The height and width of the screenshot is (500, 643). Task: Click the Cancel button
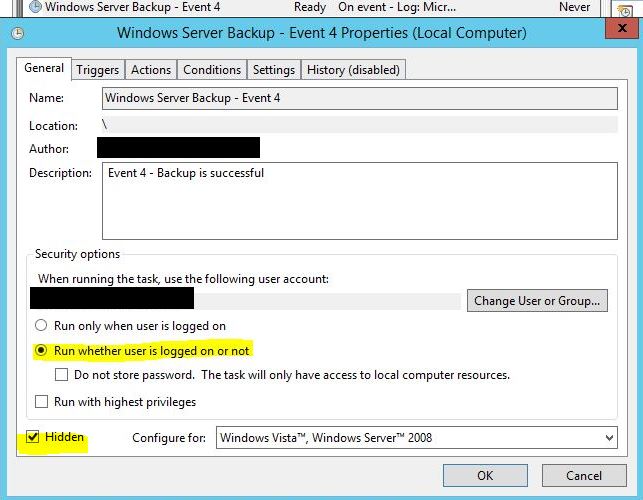click(583, 476)
